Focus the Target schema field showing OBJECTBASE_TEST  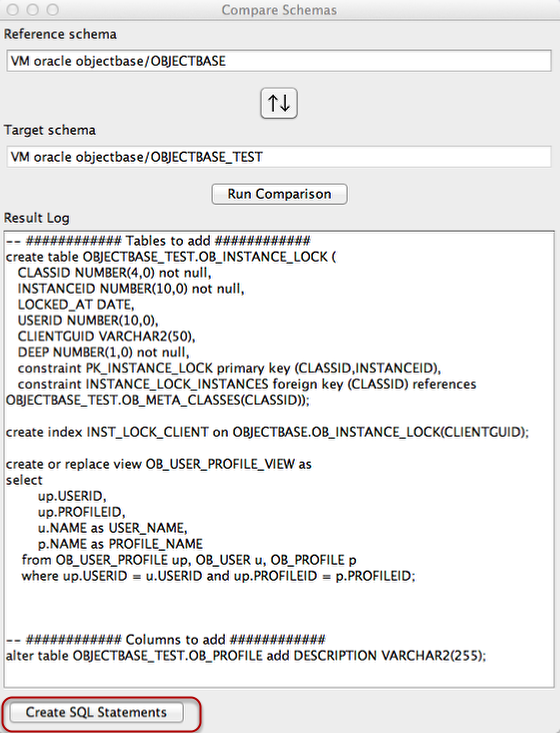click(x=279, y=157)
